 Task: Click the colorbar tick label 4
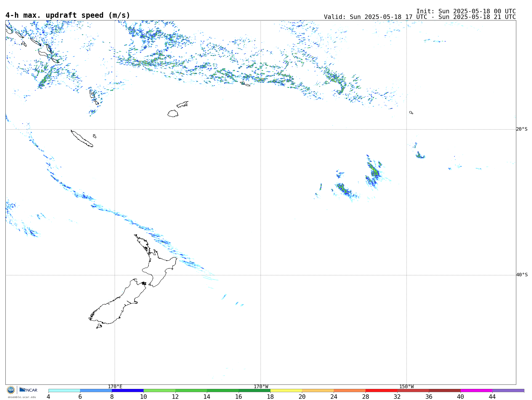click(48, 397)
